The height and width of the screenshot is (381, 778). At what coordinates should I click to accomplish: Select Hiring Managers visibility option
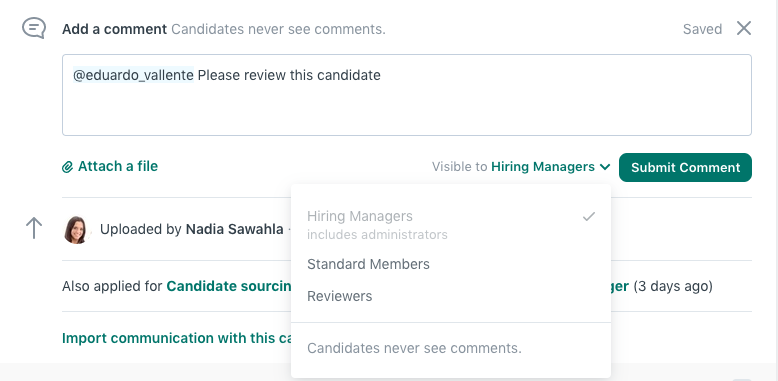[451, 225]
